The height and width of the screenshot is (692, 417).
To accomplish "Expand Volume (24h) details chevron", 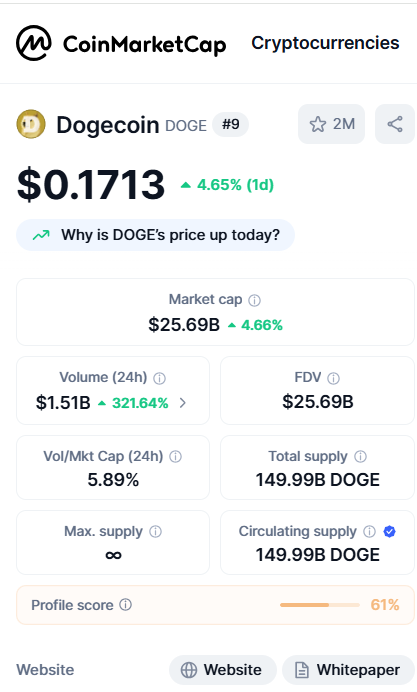I will point(183,402).
